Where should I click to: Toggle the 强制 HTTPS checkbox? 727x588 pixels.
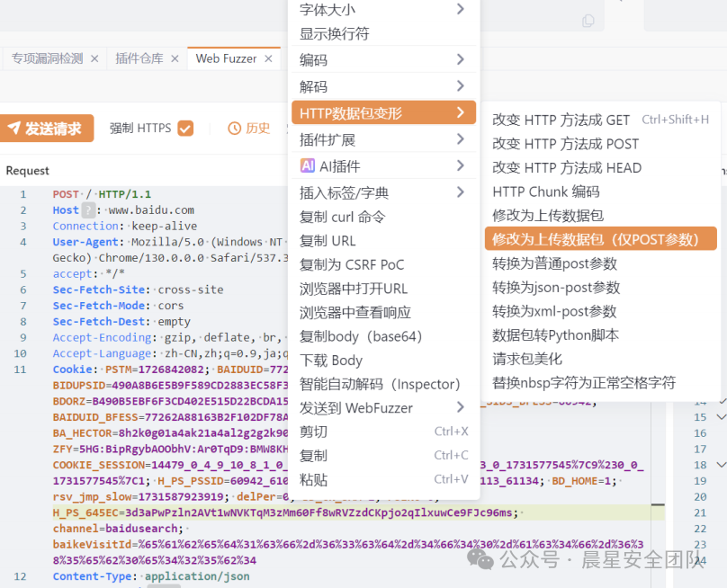[185, 129]
